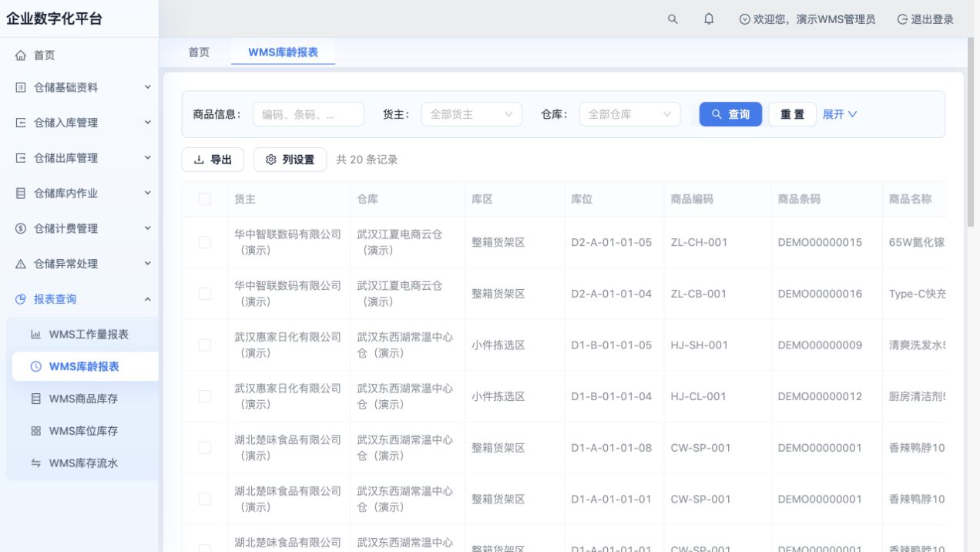Expand more filters with 展开

[840, 114]
